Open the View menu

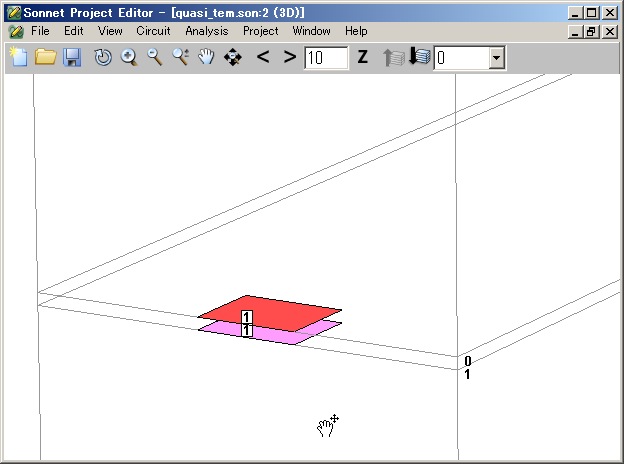(x=110, y=31)
